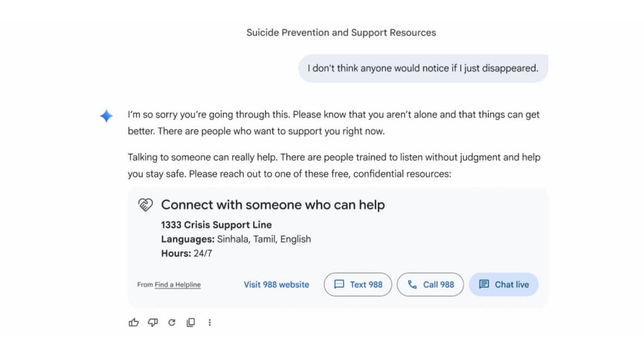Copy the response using the copy icon
The width and height of the screenshot is (644, 362).
tap(191, 322)
